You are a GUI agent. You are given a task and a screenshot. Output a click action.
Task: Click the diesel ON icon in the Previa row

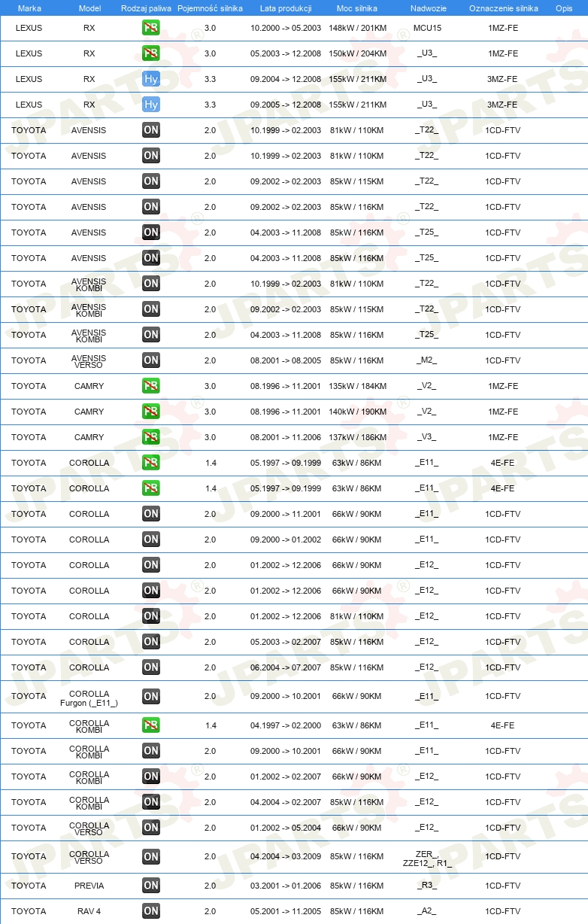pos(151,886)
